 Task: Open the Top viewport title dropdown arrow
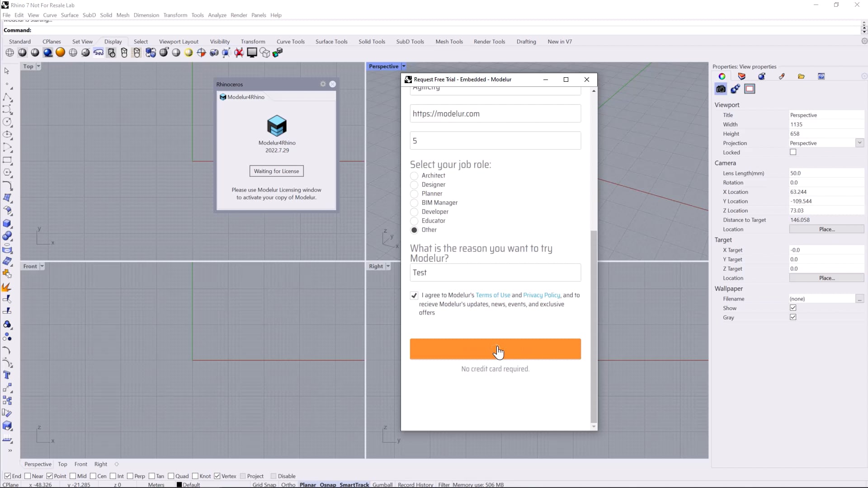point(38,66)
